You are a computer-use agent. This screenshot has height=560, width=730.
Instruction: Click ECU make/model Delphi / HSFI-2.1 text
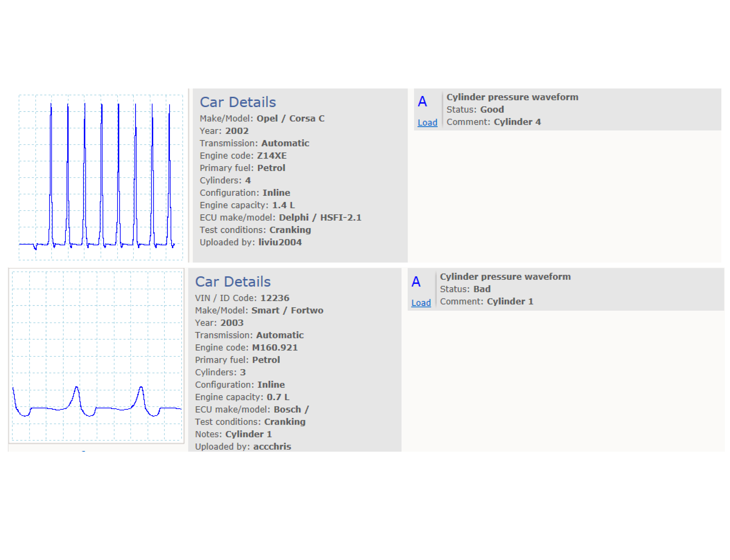point(280,218)
